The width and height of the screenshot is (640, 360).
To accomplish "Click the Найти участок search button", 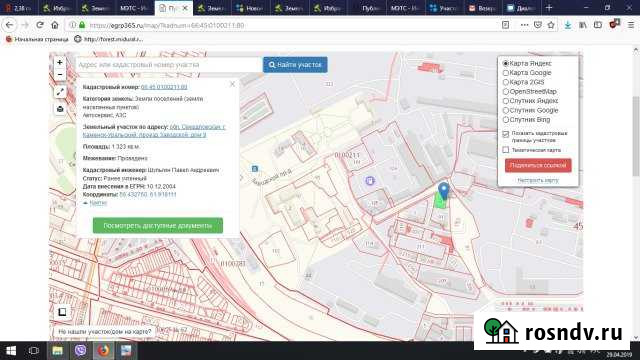I will click(x=295, y=64).
